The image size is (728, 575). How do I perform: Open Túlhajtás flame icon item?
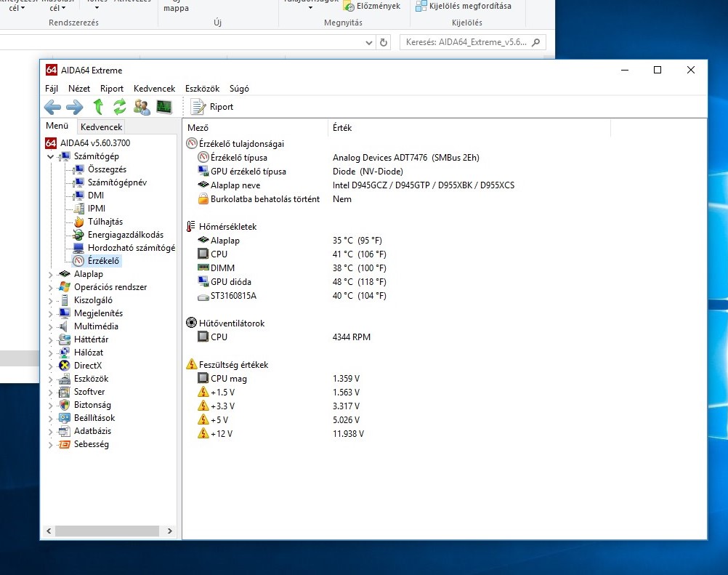click(79, 222)
